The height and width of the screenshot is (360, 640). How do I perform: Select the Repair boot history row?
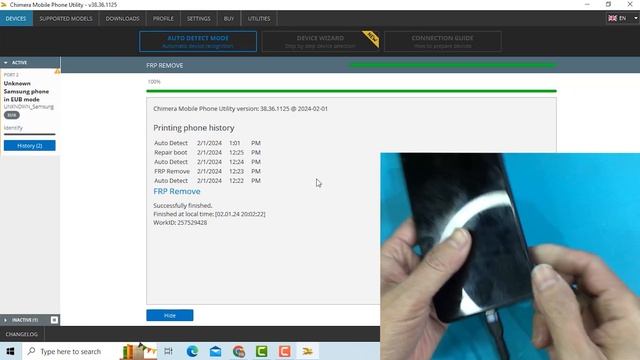click(x=207, y=152)
